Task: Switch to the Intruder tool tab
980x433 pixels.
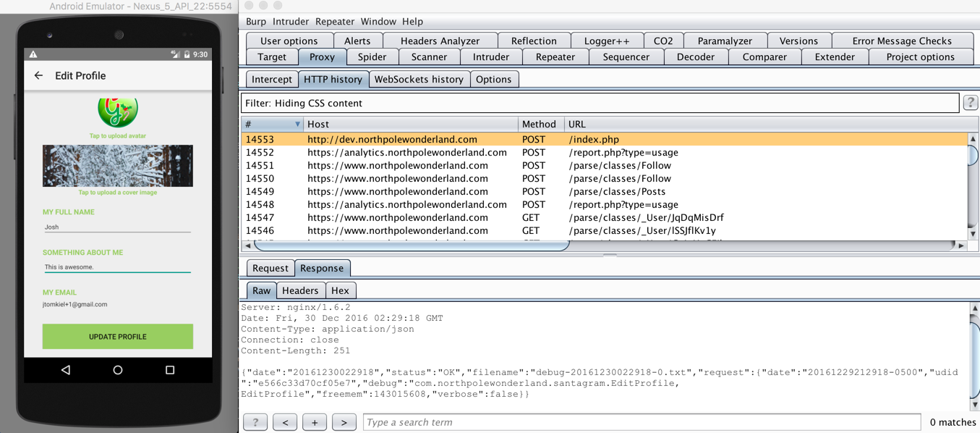Action: click(x=491, y=56)
